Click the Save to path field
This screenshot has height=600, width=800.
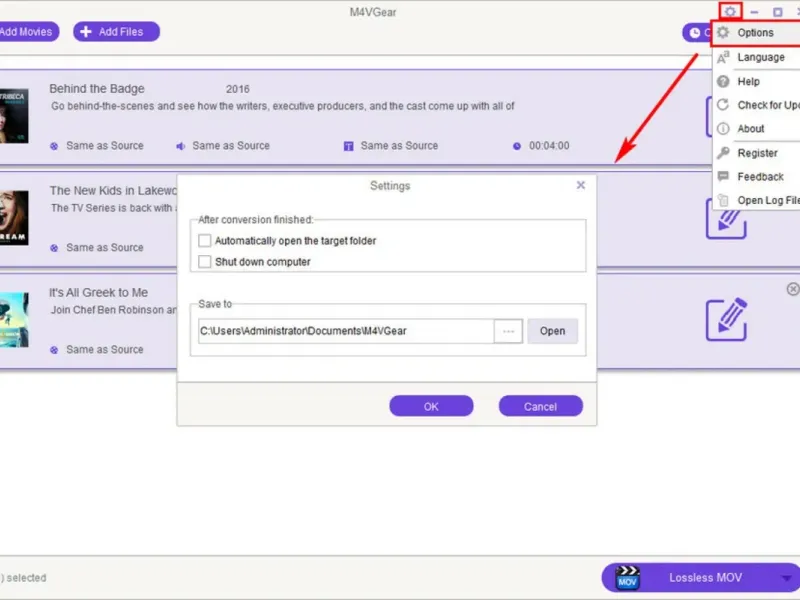coord(346,331)
